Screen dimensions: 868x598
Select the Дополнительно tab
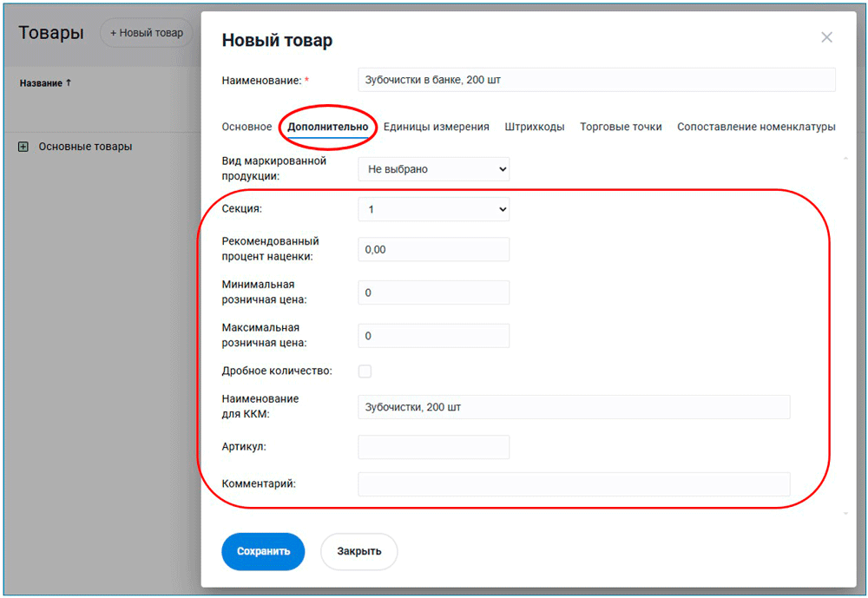(328, 127)
